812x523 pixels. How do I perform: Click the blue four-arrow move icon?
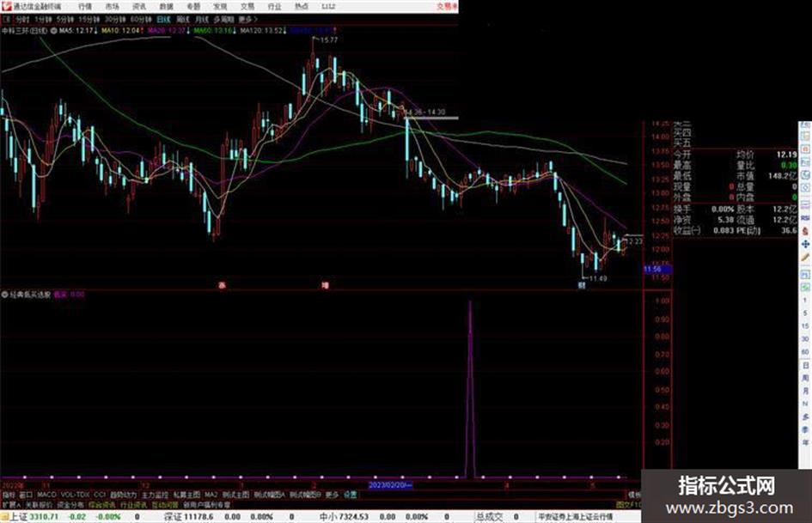(805, 244)
